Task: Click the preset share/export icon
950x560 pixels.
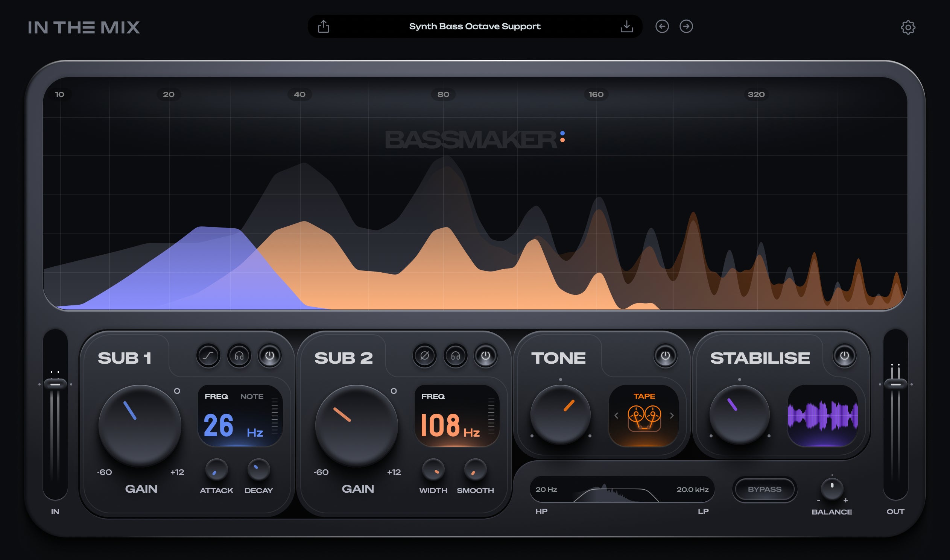Action: pyautogui.click(x=324, y=26)
